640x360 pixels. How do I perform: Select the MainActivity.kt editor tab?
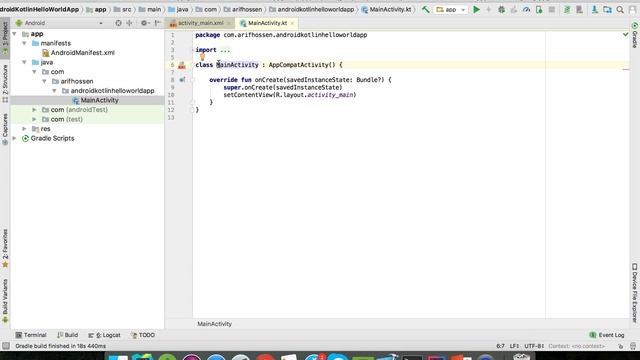(x=267, y=23)
